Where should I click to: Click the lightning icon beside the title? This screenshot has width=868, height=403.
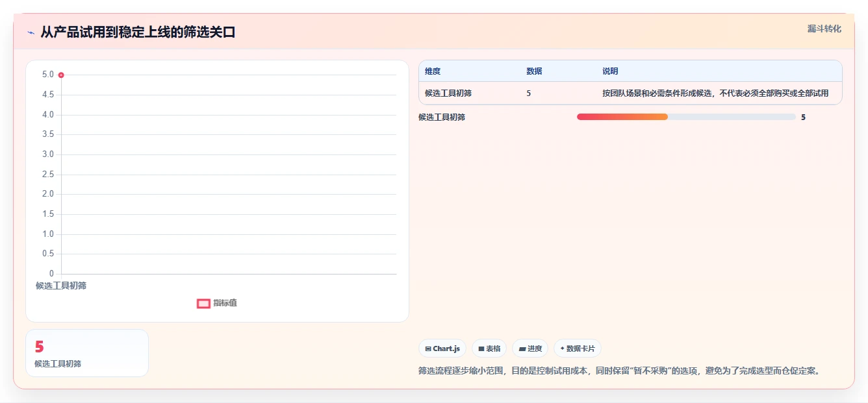click(31, 32)
